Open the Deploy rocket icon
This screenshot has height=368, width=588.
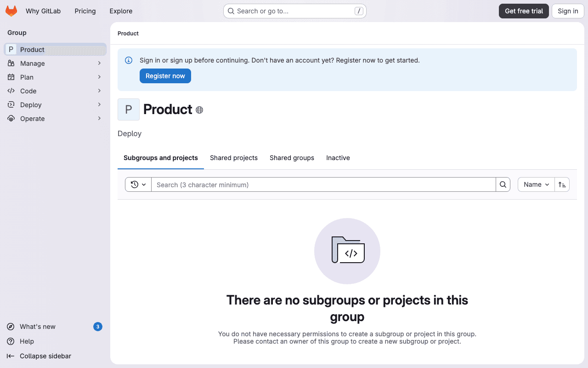11,104
